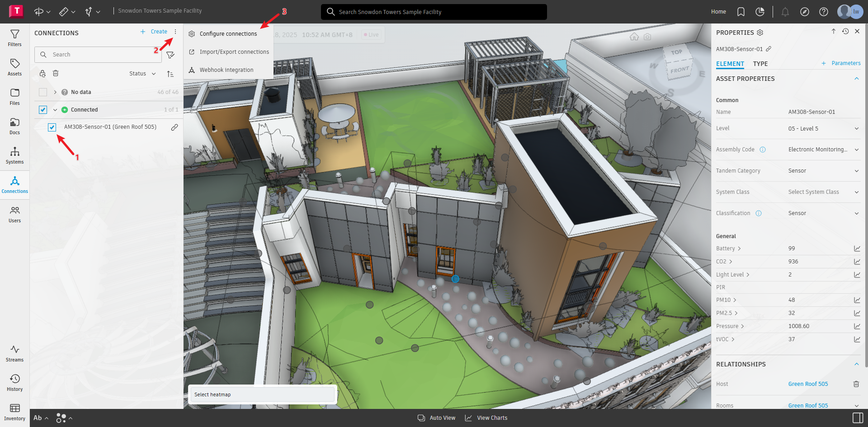868x427 pixels.
Task: Select Import/Export connections menu item
Action: tap(229, 52)
